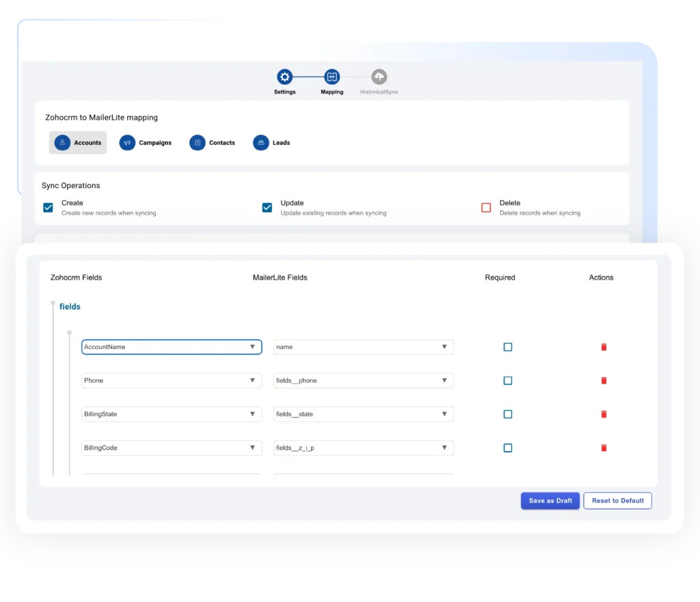700x602 pixels.
Task: Open the fields__z_i_p MailerLite dropdown
Action: (x=363, y=448)
